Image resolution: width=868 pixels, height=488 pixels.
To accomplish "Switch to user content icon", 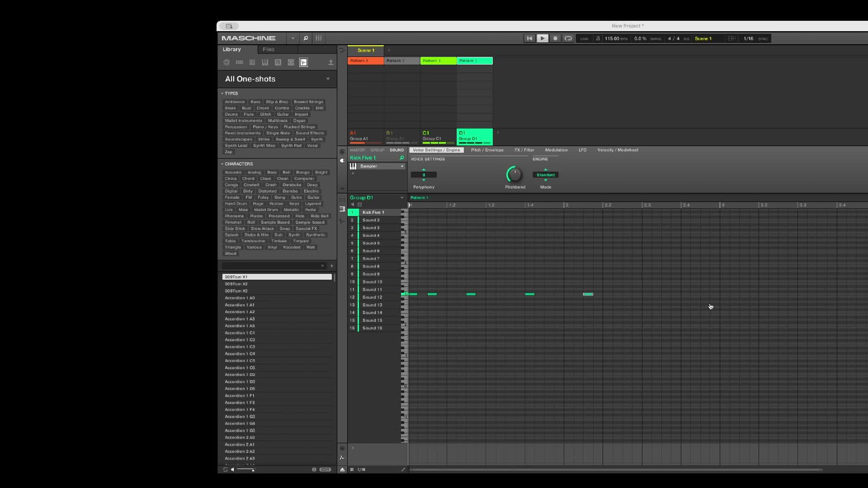I will [x=330, y=62].
